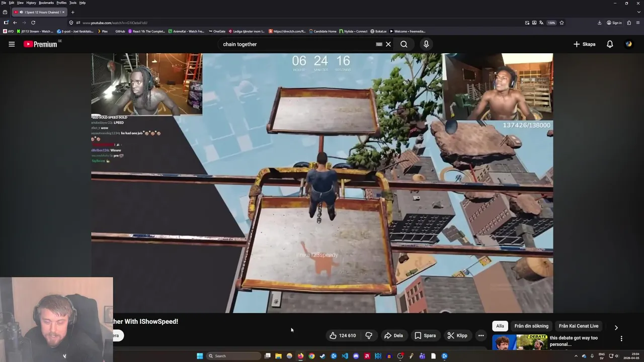Open the translate page icon

(541, 23)
